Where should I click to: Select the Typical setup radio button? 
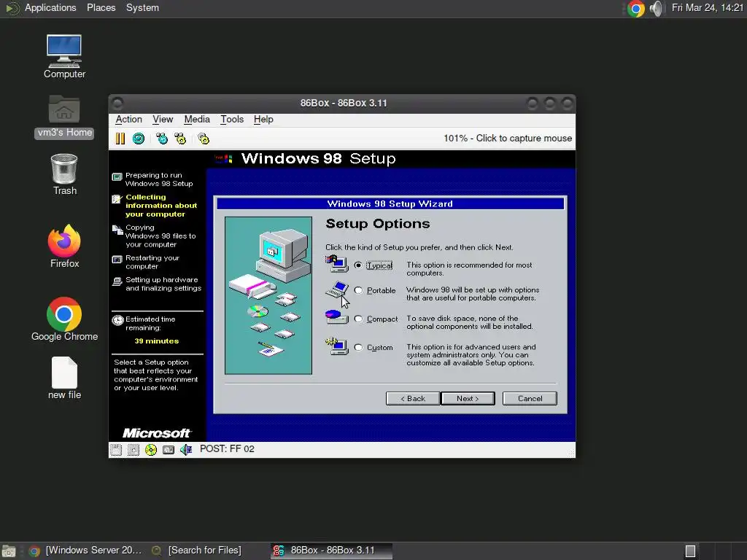click(x=358, y=265)
